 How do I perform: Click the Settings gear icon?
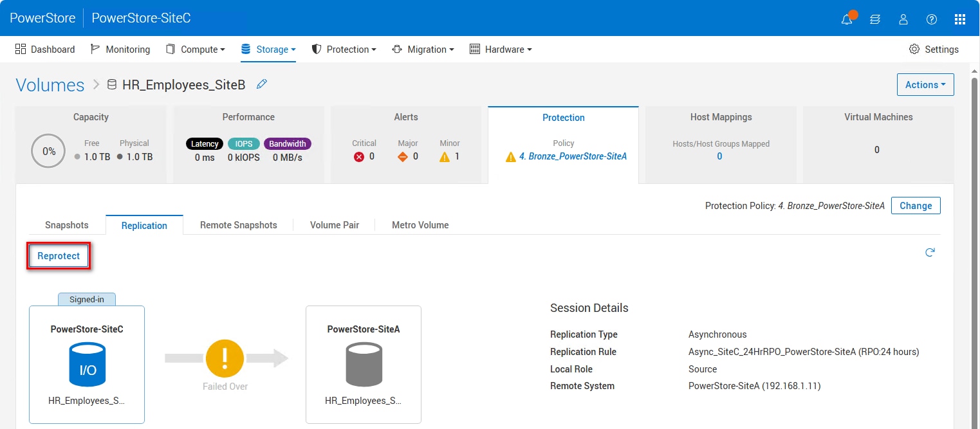[x=914, y=50]
